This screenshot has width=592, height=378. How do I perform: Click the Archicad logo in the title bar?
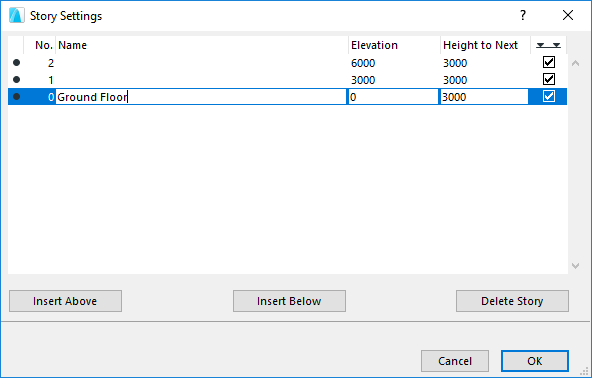coord(17,16)
